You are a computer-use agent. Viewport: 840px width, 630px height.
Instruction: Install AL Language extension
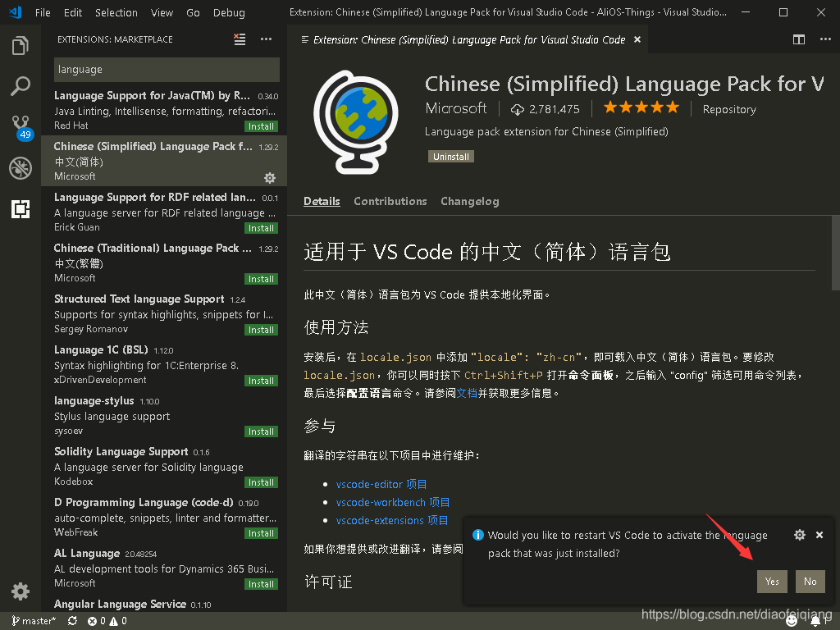pos(261,584)
